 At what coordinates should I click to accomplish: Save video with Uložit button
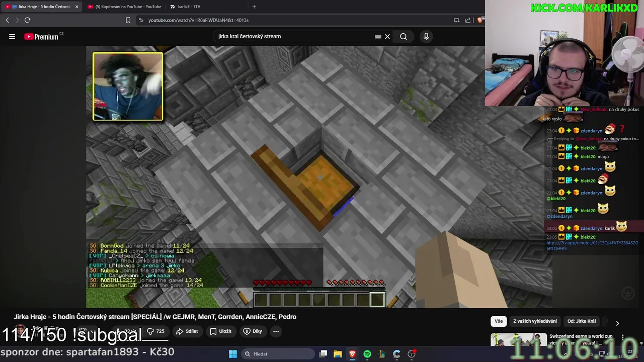220,331
